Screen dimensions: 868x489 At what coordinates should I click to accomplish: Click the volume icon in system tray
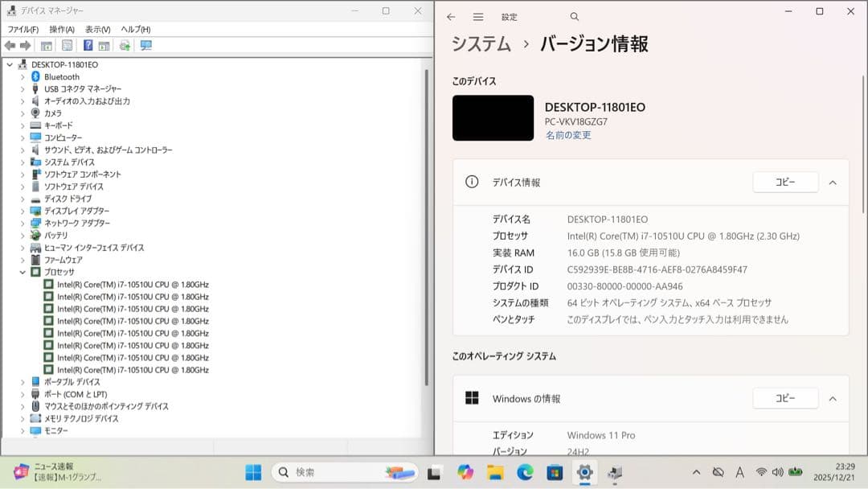coord(780,472)
